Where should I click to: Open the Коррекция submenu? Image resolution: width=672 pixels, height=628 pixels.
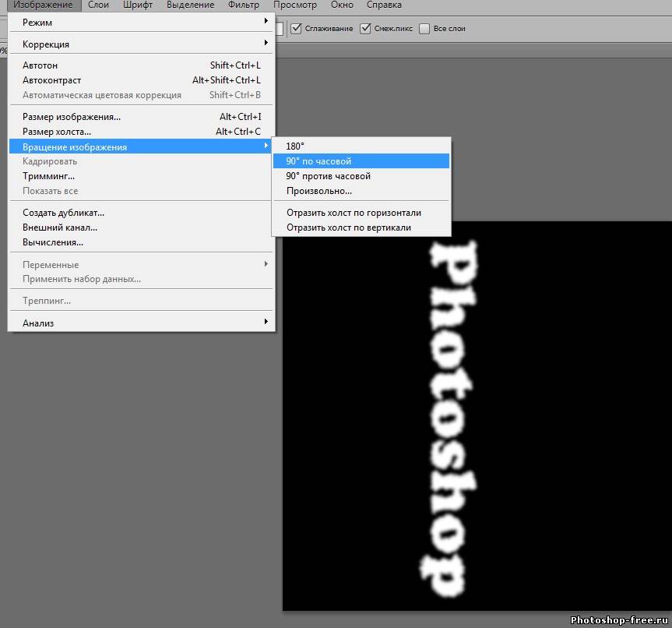140,44
